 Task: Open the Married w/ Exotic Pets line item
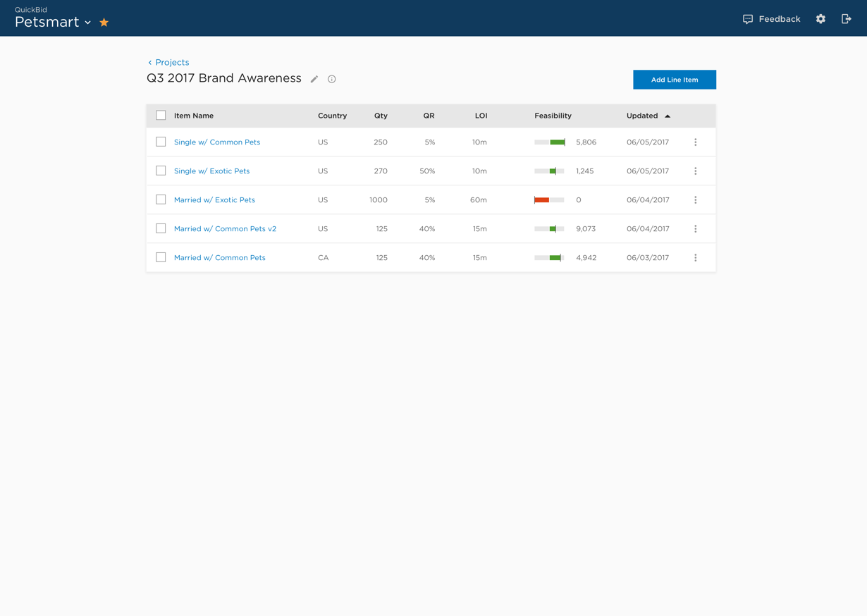pos(214,199)
